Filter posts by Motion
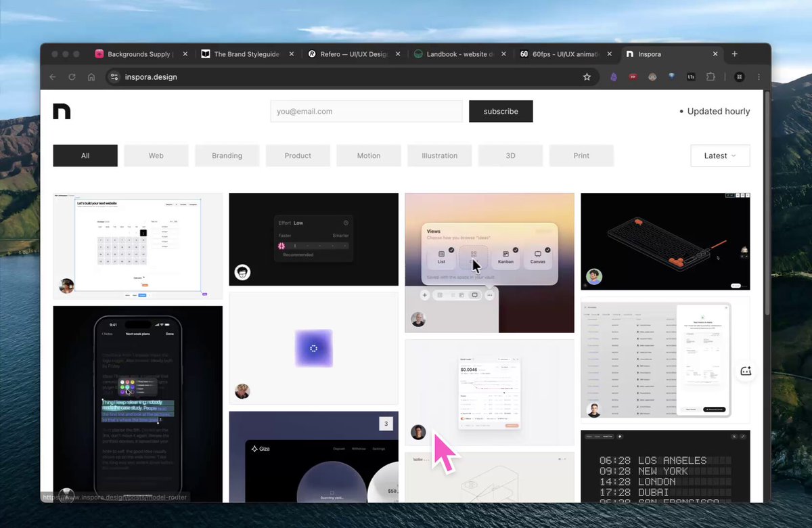 pyautogui.click(x=369, y=156)
